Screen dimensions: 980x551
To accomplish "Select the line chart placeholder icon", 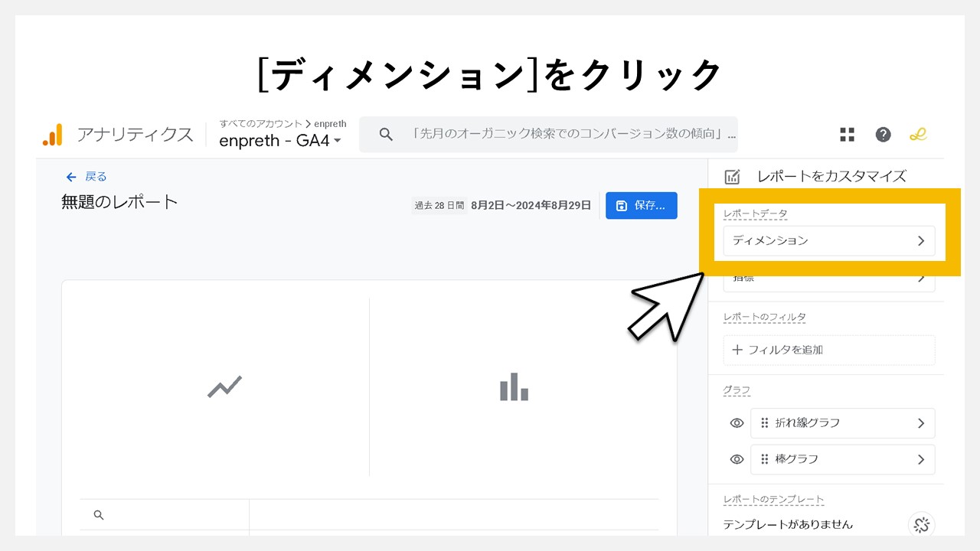I will point(224,386).
